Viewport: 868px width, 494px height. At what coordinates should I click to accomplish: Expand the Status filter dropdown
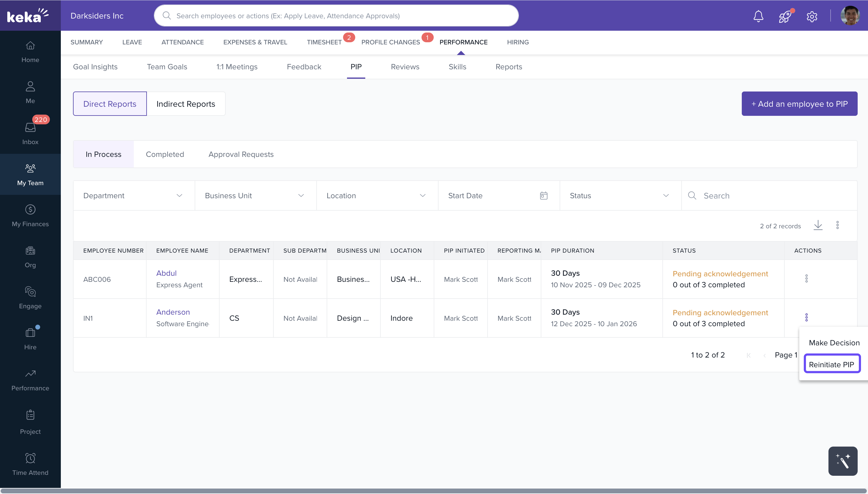[x=620, y=196]
